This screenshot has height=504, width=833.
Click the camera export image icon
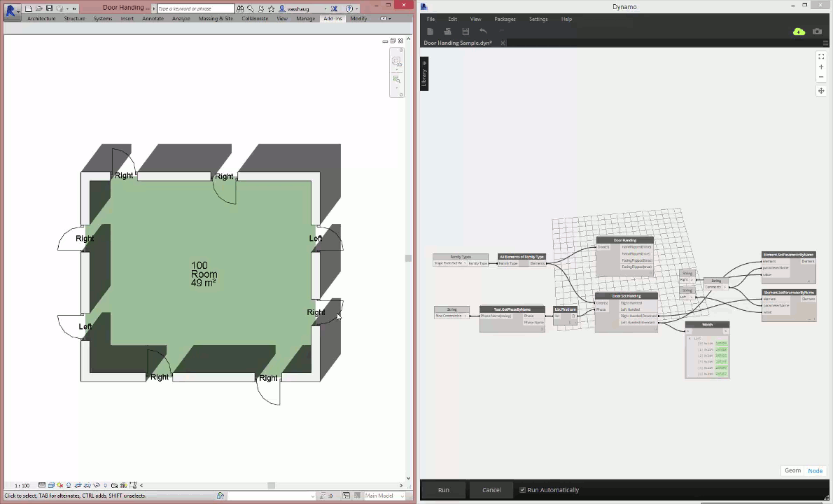pyautogui.click(x=817, y=31)
